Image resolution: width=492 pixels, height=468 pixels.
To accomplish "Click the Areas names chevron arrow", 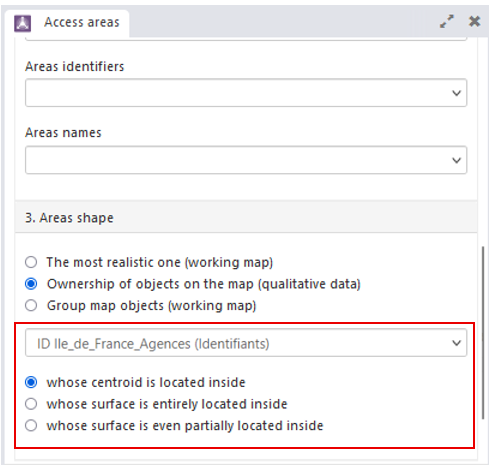I will tap(456, 160).
